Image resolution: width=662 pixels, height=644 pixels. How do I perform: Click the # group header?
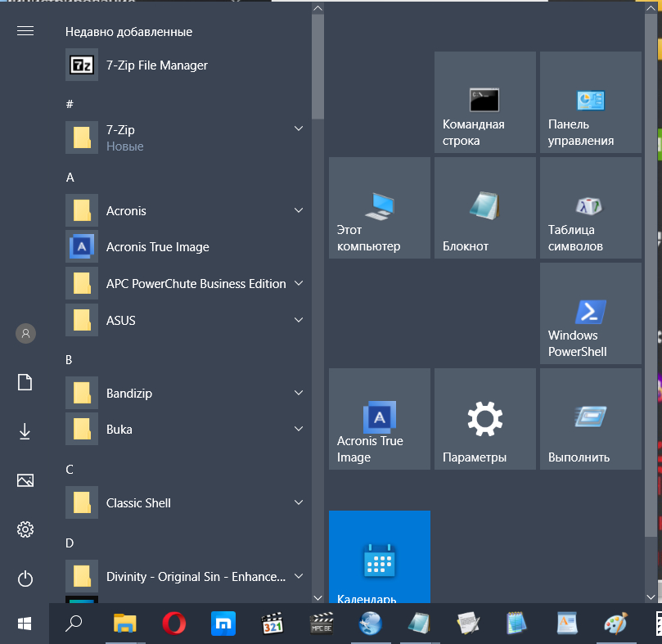(70, 104)
